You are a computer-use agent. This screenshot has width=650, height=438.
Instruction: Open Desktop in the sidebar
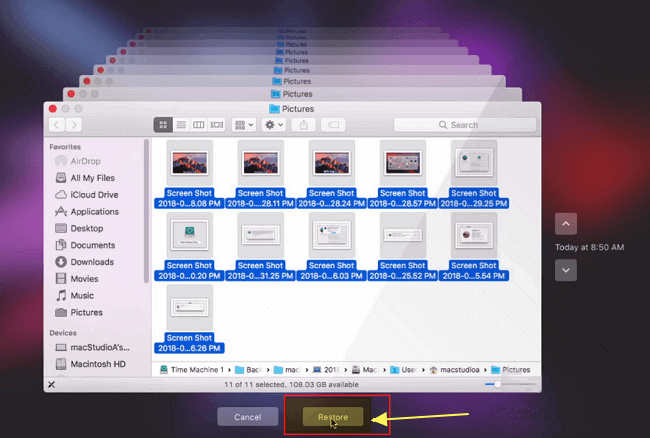(79, 228)
